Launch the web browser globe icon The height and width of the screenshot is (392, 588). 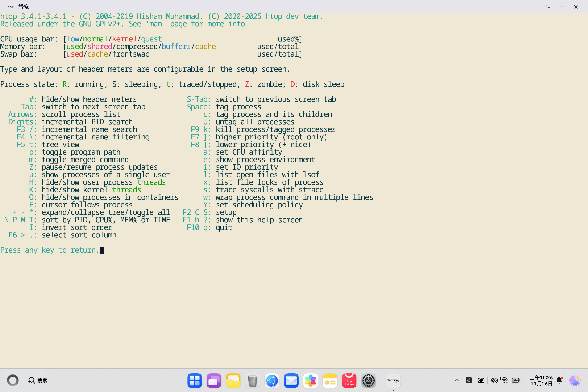tap(272, 381)
